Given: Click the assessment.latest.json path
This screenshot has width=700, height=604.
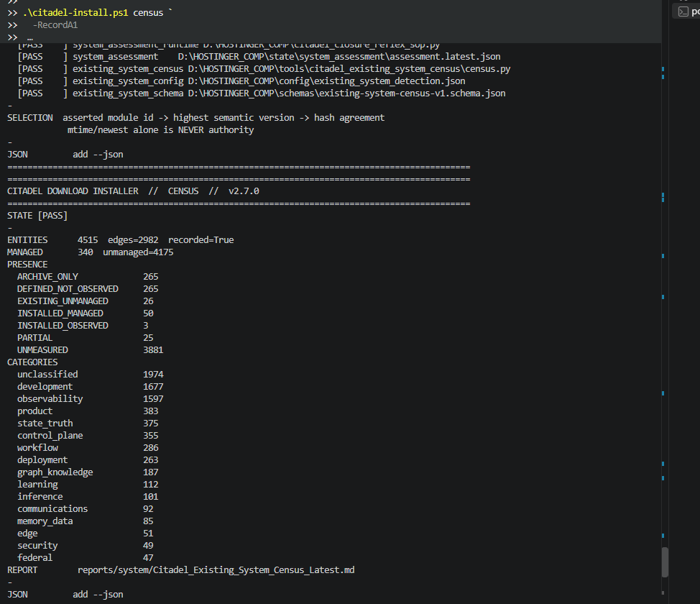Looking at the screenshot, I should [x=339, y=57].
